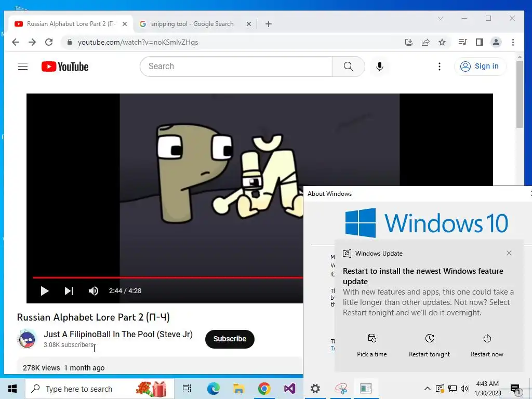Click the address bar URL
Viewport: 532px width, 399px height.
pos(138,43)
